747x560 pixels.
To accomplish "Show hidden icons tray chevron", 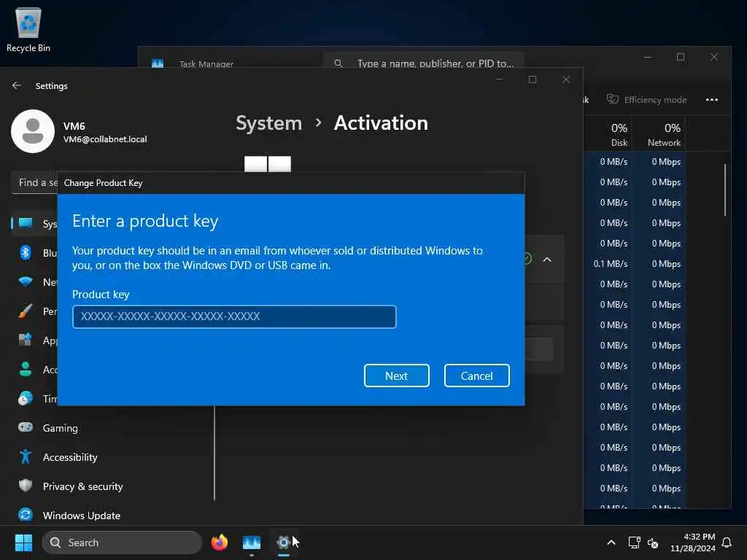I will coord(611,542).
